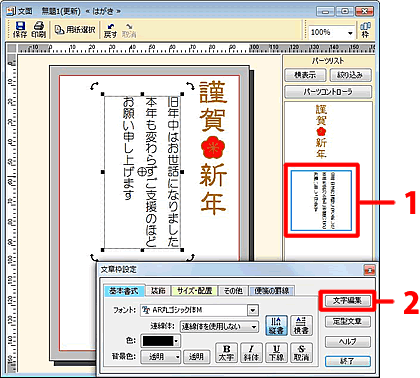Toggle 斜体 italic formatting
Image resolution: width=420 pixels, height=378 pixels.
[251, 353]
